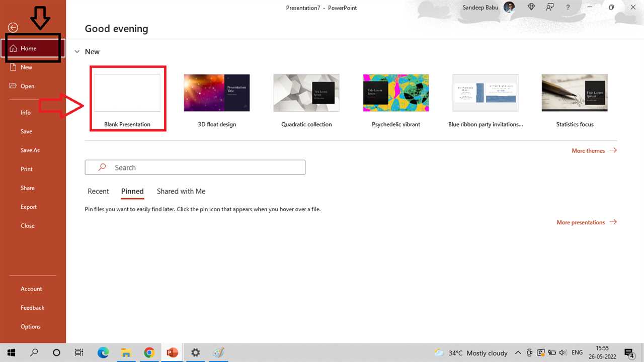Image resolution: width=644 pixels, height=362 pixels.
Task: Pick the Psychedelic vibrant template
Action: click(396, 93)
